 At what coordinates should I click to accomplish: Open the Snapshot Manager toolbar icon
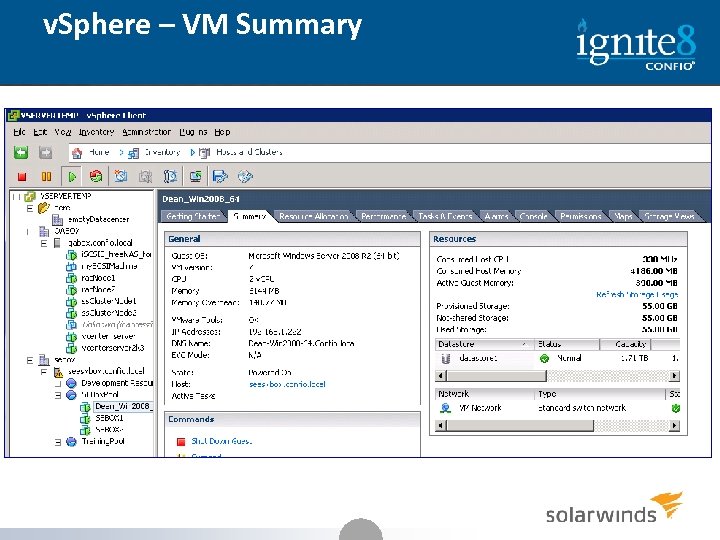click(x=170, y=176)
